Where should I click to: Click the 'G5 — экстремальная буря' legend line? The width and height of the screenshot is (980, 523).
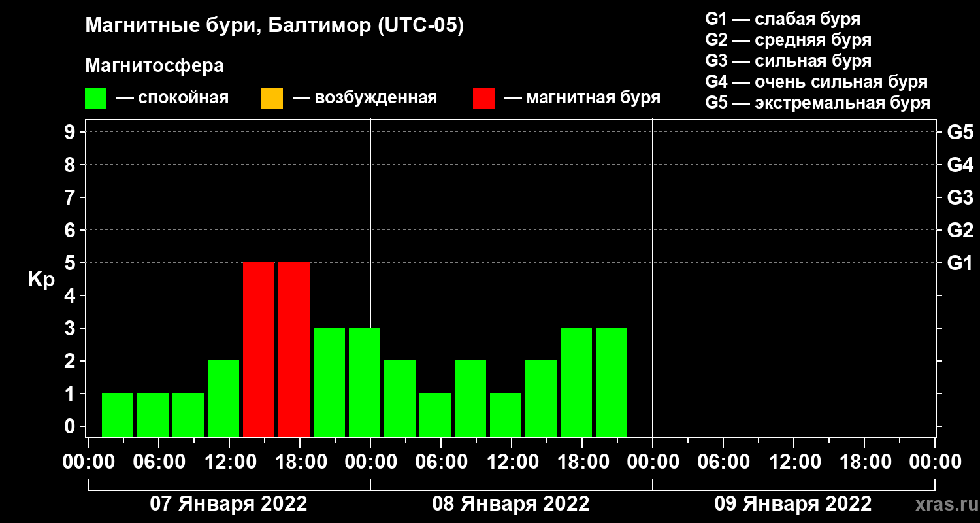pos(817,103)
